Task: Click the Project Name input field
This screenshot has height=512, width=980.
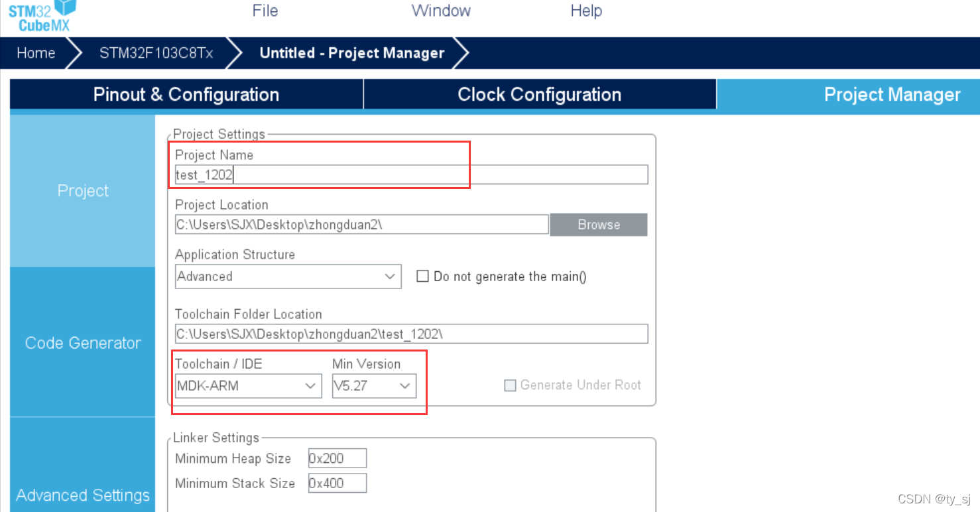Action: click(x=411, y=174)
